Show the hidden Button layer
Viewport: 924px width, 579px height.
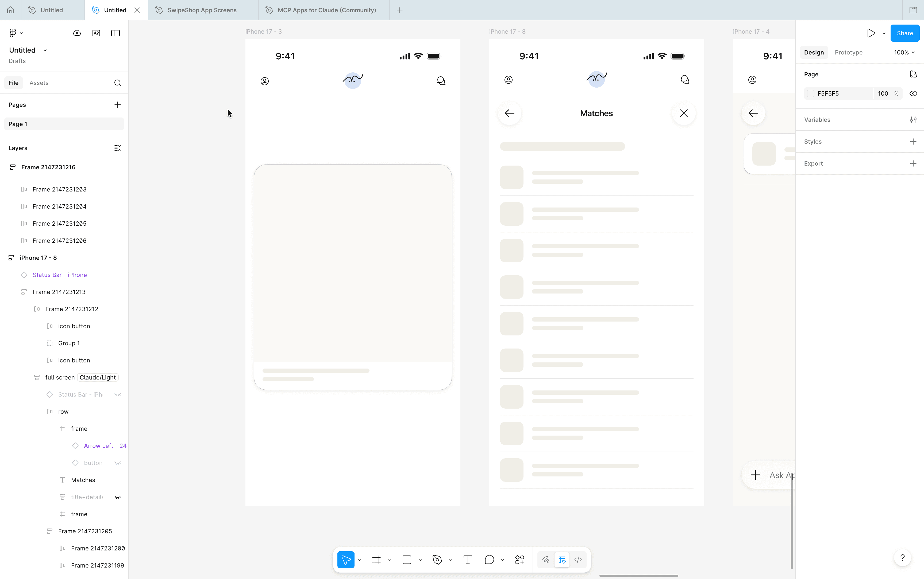(118, 463)
